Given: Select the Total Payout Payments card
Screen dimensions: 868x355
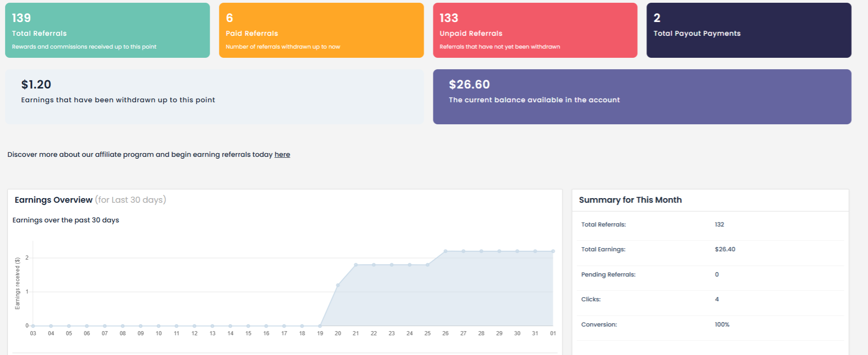Looking at the screenshot, I should coord(749,30).
